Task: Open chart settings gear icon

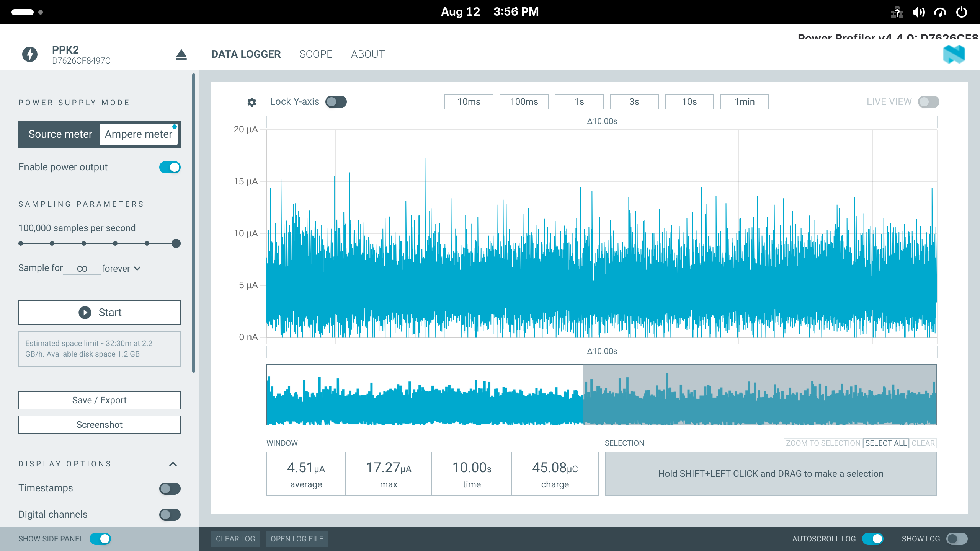Action: [x=252, y=102]
